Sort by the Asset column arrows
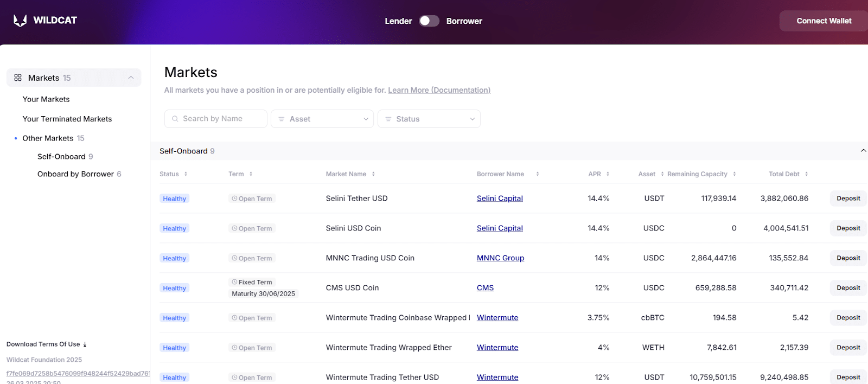The image size is (868, 384). [662, 174]
